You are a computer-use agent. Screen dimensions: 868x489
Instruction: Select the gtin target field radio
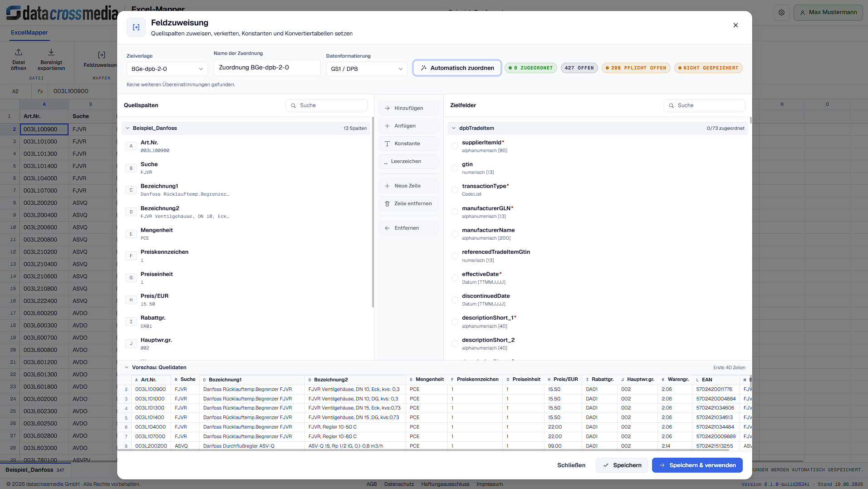click(455, 168)
